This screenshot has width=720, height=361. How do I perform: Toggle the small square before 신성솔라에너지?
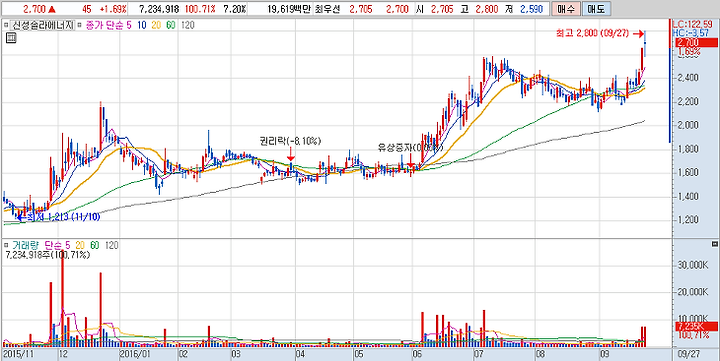[6, 26]
